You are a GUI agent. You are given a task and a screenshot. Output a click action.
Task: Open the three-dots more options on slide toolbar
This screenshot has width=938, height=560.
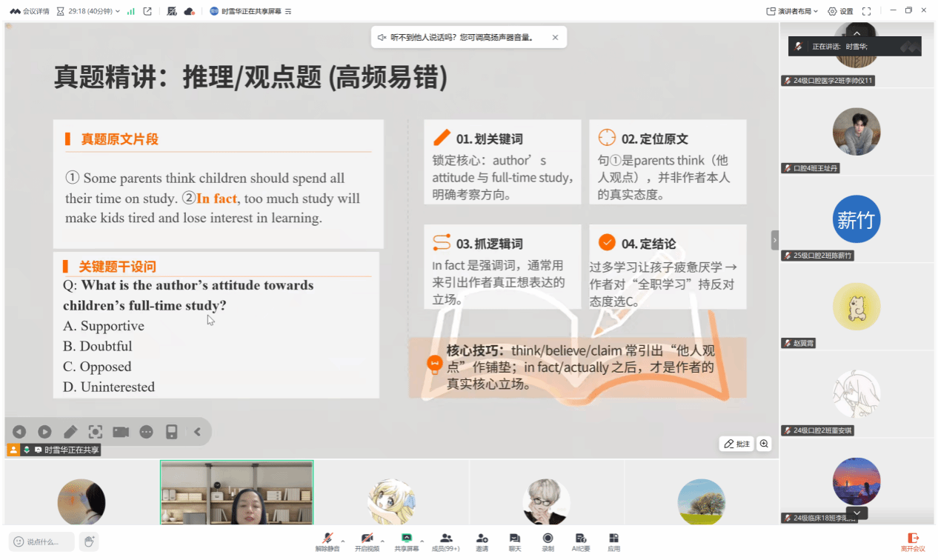[146, 432]
